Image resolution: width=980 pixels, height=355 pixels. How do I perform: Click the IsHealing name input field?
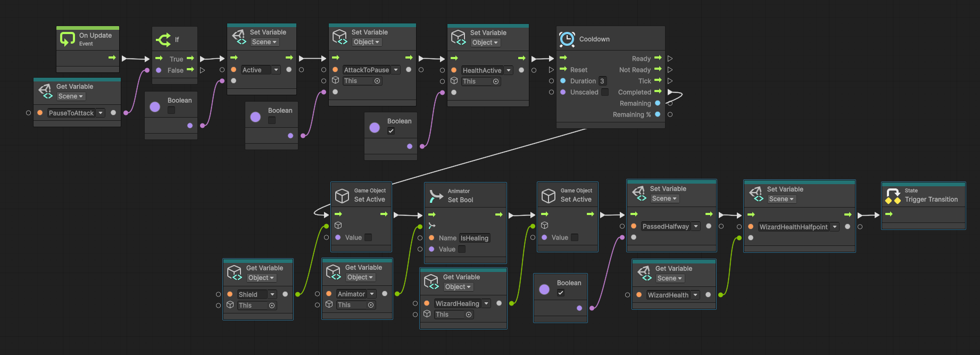pos(475,238)
